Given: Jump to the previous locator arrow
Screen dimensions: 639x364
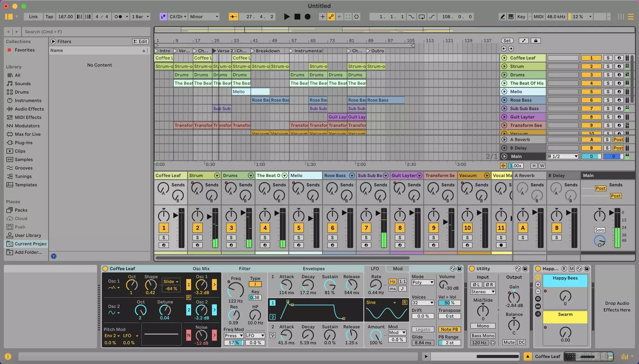Looking at the screenshot, I should (x=504, y=48).
